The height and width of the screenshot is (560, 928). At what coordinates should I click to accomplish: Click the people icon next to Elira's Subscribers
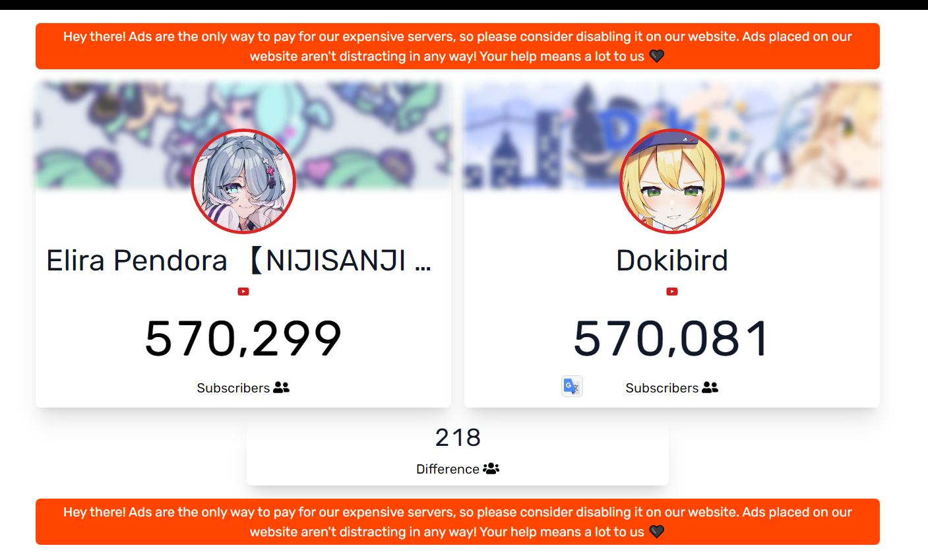282,387
